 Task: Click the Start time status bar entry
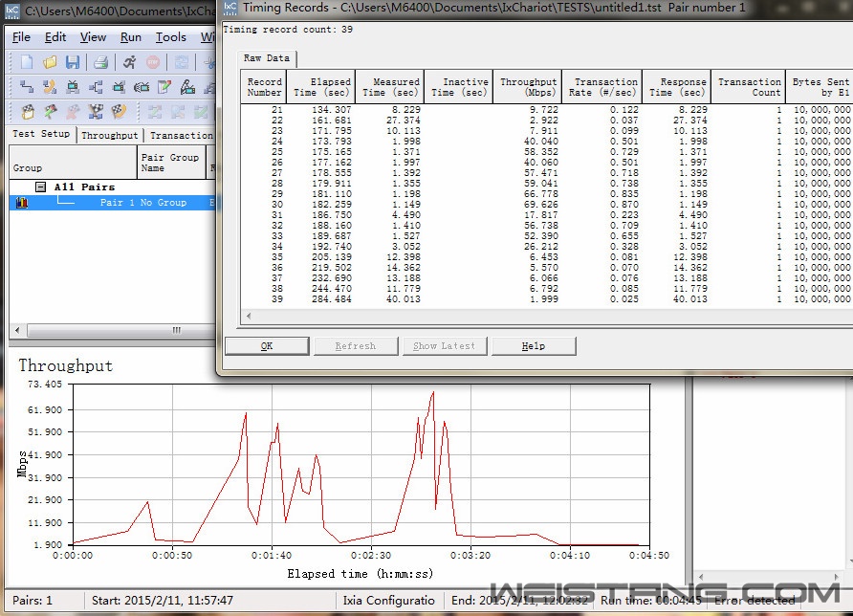click(x=163, y=601)
